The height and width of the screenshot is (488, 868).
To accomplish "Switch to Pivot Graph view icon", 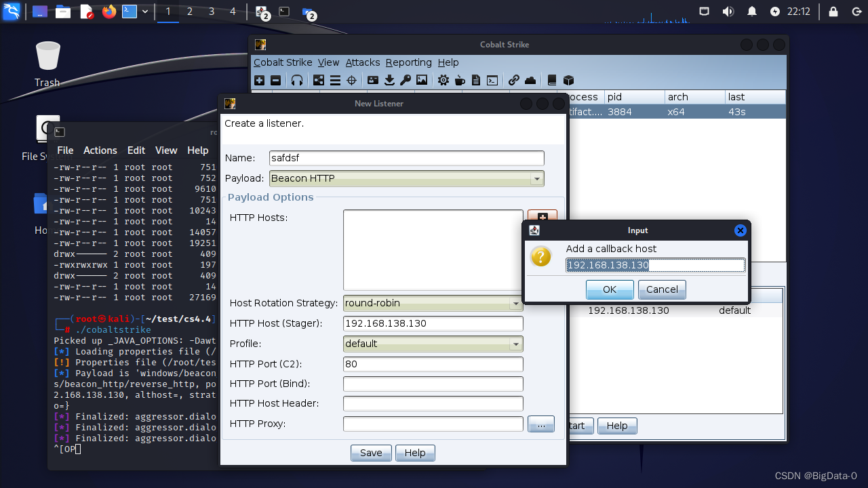I will click(319, 80).
